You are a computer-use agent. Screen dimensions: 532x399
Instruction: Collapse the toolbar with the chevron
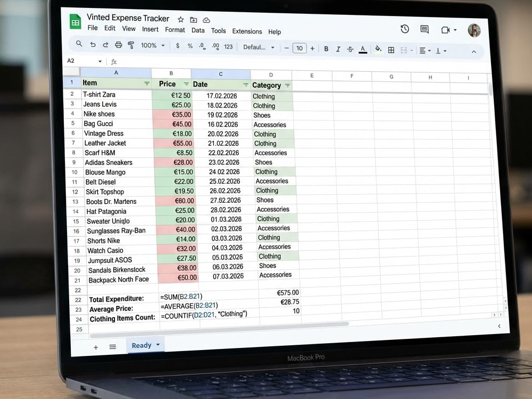tap(473, 52)
